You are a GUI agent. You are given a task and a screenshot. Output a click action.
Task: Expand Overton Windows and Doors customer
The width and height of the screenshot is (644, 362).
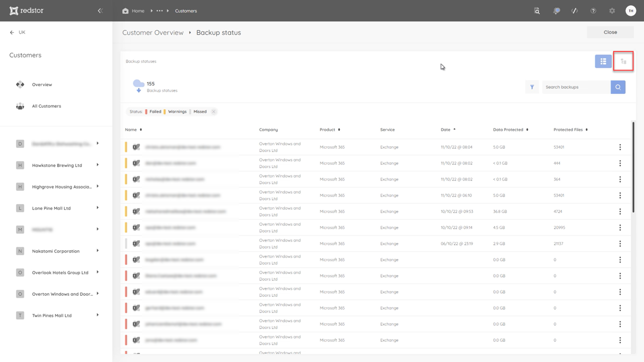pos(98,293)
